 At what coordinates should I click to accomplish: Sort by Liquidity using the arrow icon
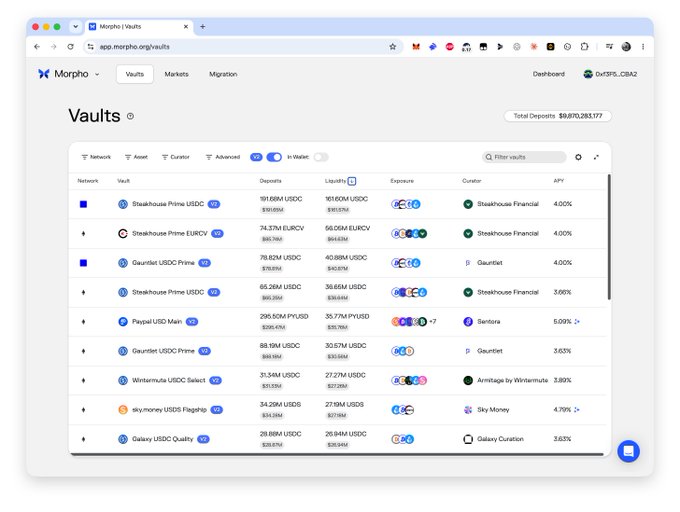coord(352,181)
